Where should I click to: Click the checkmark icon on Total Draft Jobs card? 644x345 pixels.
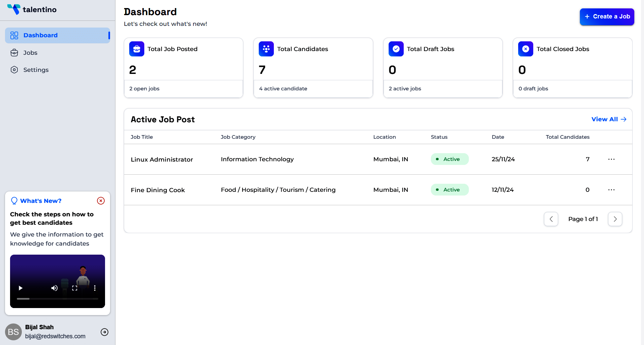[396, 49]
